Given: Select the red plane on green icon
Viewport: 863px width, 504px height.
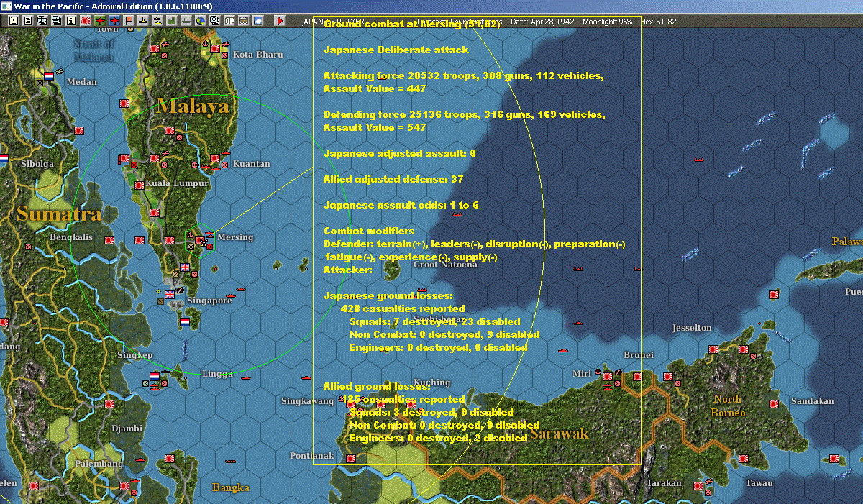Looking at the screenshot, I should pyautogui.click(x=100, y=21).
